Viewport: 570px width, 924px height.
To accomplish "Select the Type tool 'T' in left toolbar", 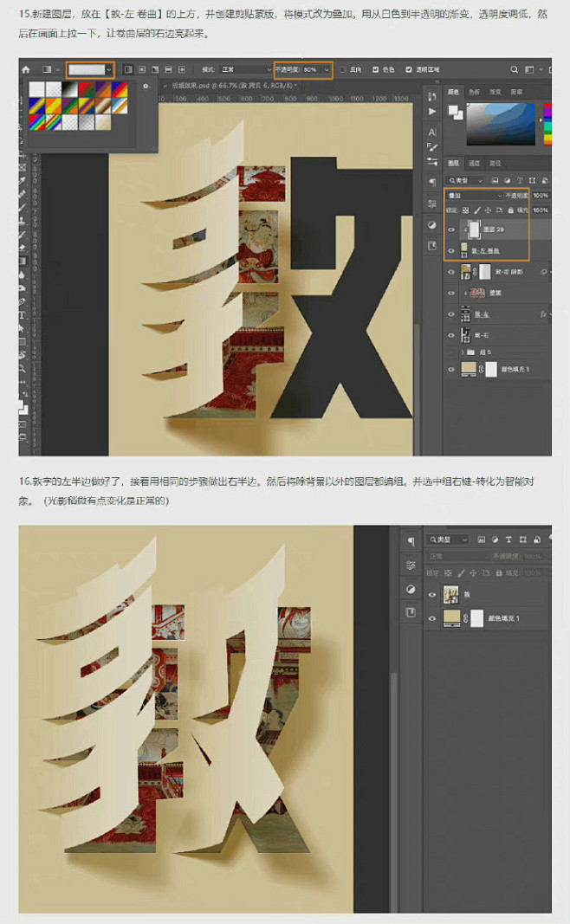I will coord(23,316).
